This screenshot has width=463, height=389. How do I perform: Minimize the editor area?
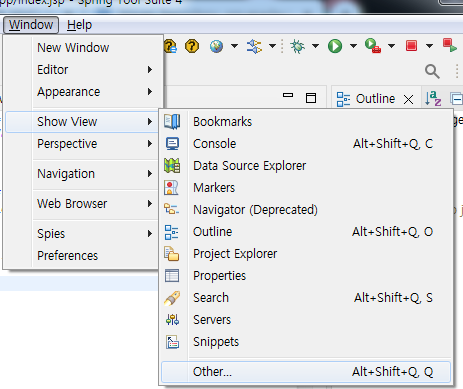(x=288, y=95)
